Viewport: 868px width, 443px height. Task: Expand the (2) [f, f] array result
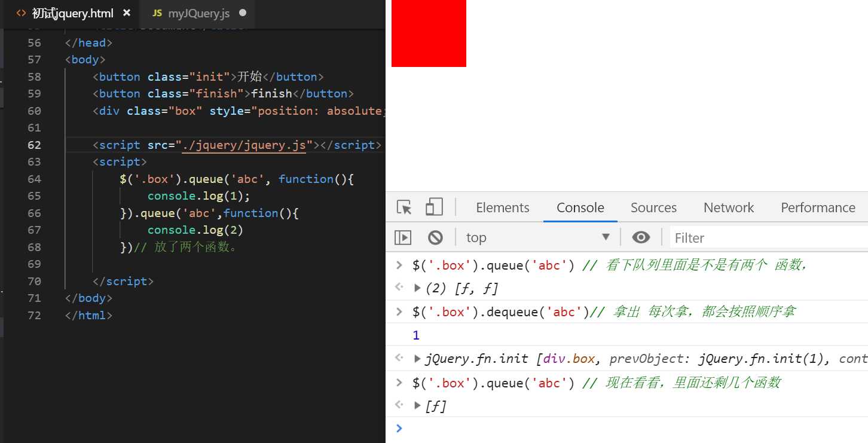417,288
